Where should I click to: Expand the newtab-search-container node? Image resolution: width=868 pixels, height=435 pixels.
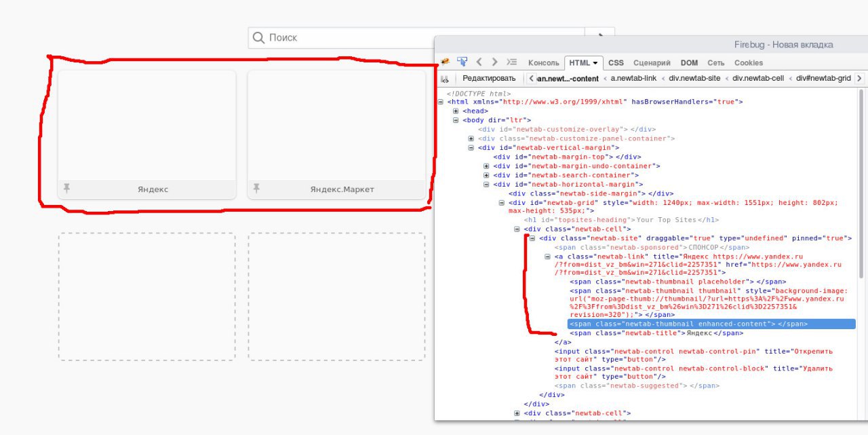click(486, 175)
